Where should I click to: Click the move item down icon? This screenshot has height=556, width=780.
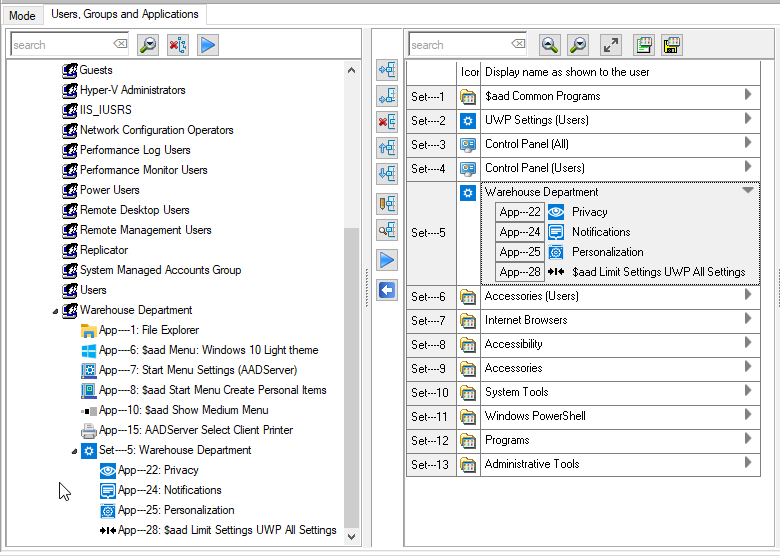coord(387,174)
